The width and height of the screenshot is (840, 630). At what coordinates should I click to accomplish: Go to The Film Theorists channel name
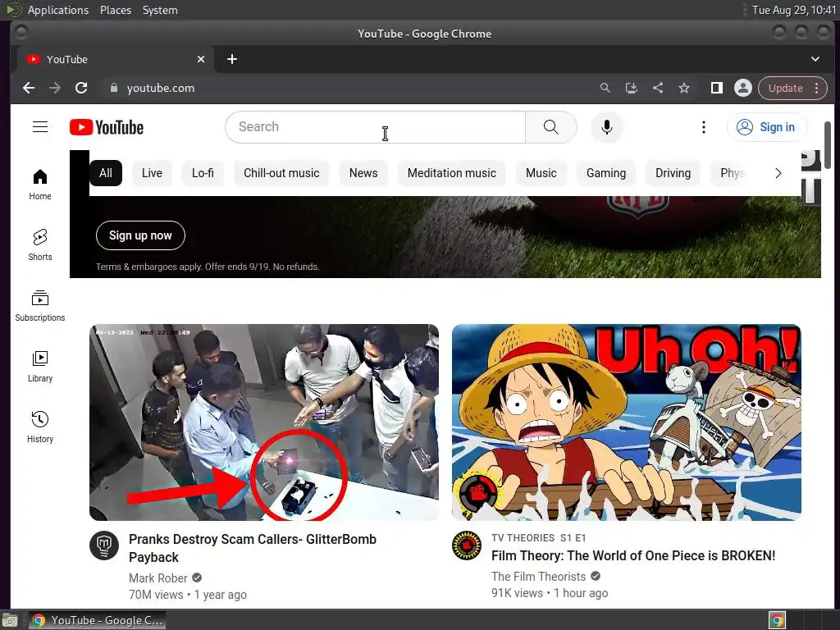coord(538,577)
